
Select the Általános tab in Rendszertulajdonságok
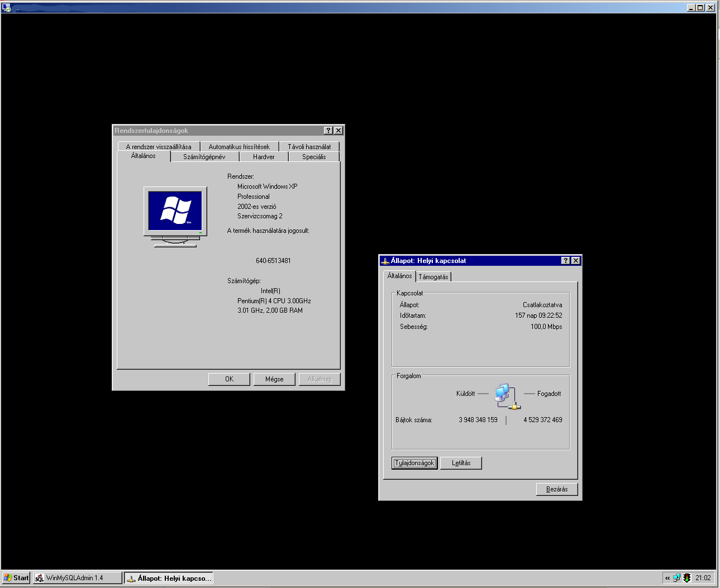144,156
